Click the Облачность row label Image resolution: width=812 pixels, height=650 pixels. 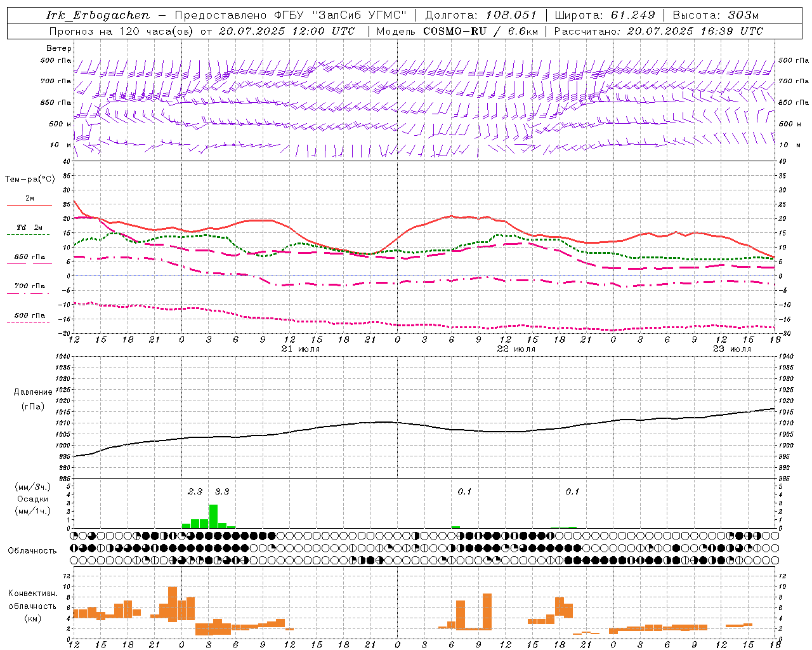pyautogui.click(x=32, y=550)
